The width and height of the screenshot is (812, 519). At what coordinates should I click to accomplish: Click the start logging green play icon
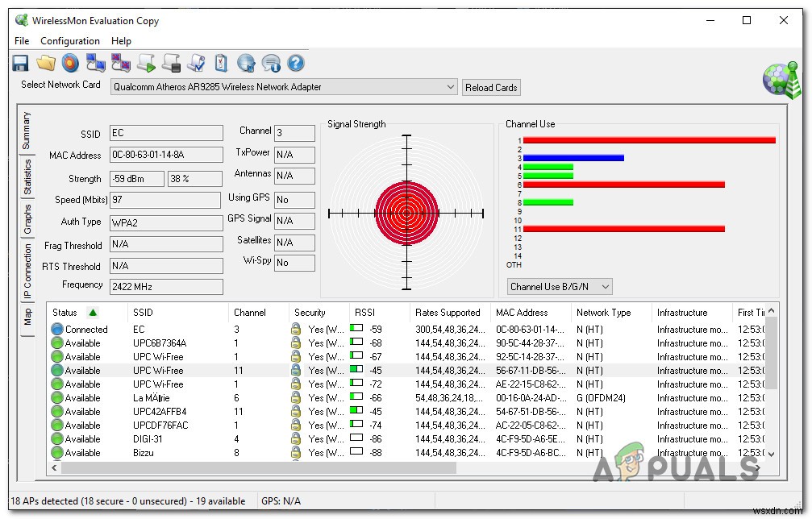[146, 62]
